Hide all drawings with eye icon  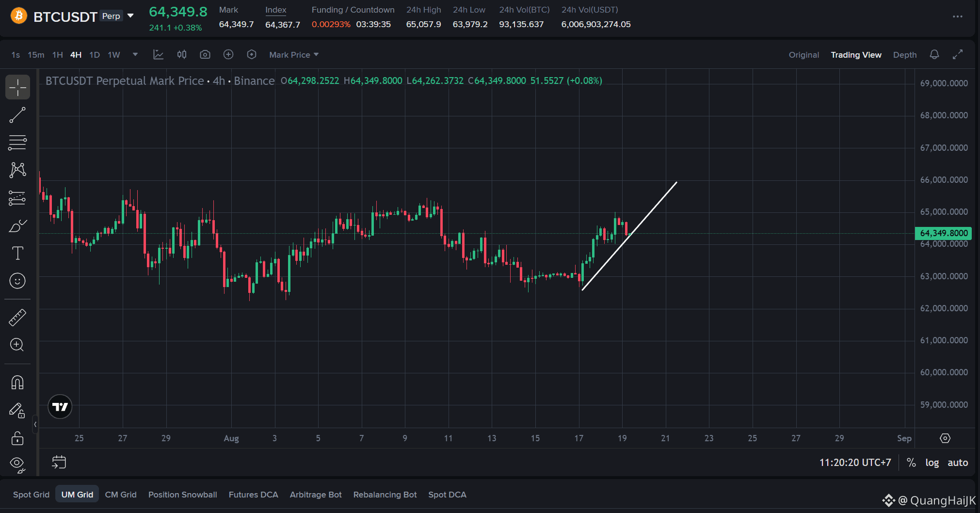[17, 465]
